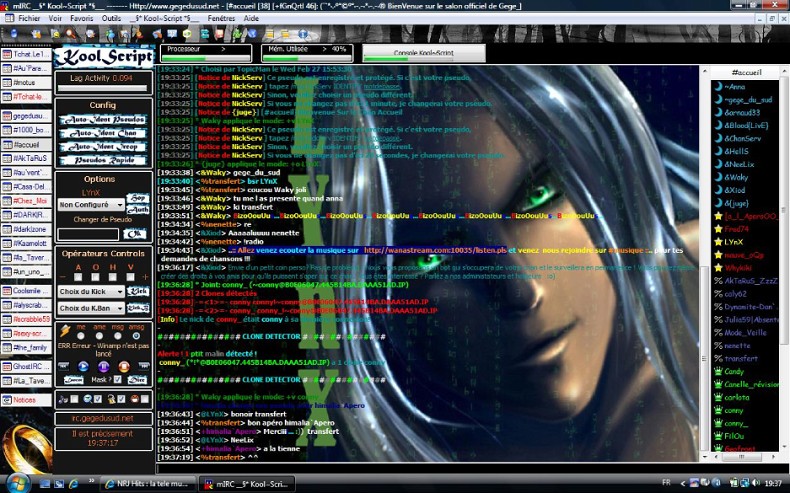Open the wanastream listen.pls link in chat
The image size is (790, 493).
click(435, 250)
